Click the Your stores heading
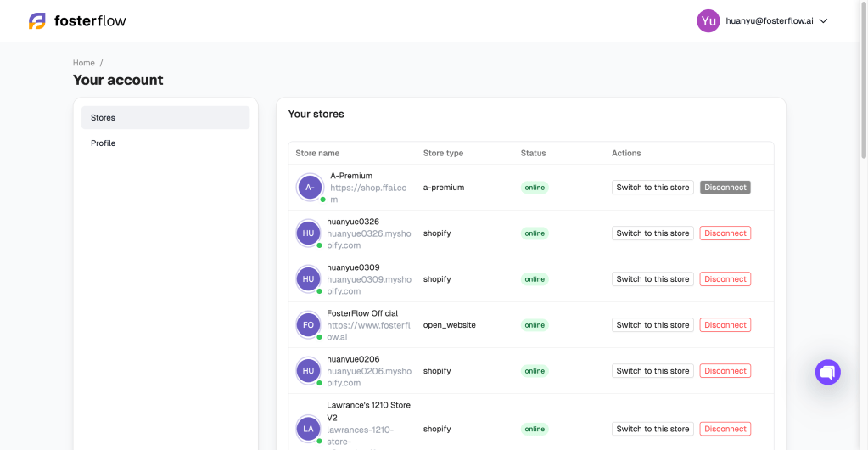 pyautogui.click(x=316, y=114)
